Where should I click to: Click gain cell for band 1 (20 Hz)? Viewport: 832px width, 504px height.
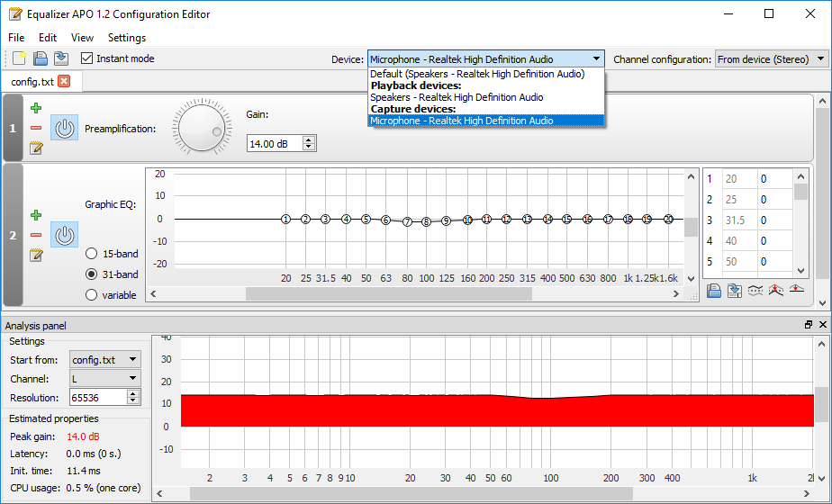(x=775, y=179)
